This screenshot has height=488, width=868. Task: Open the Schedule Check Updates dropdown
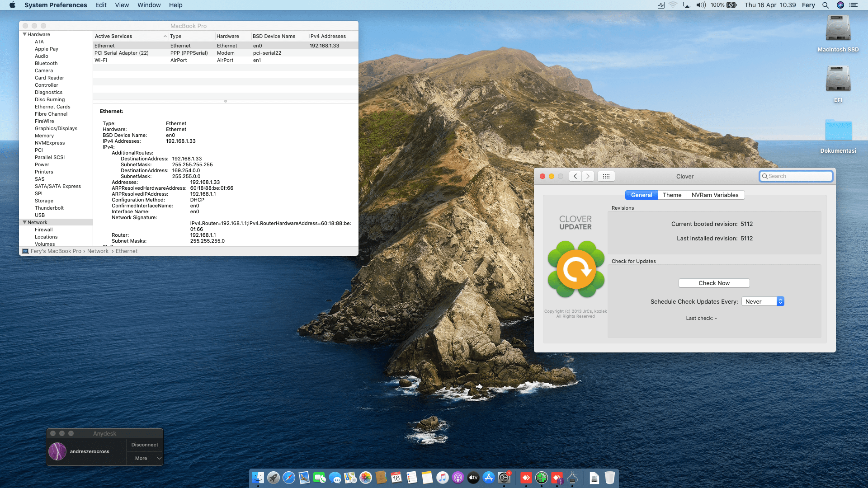[x=763, y=301]
